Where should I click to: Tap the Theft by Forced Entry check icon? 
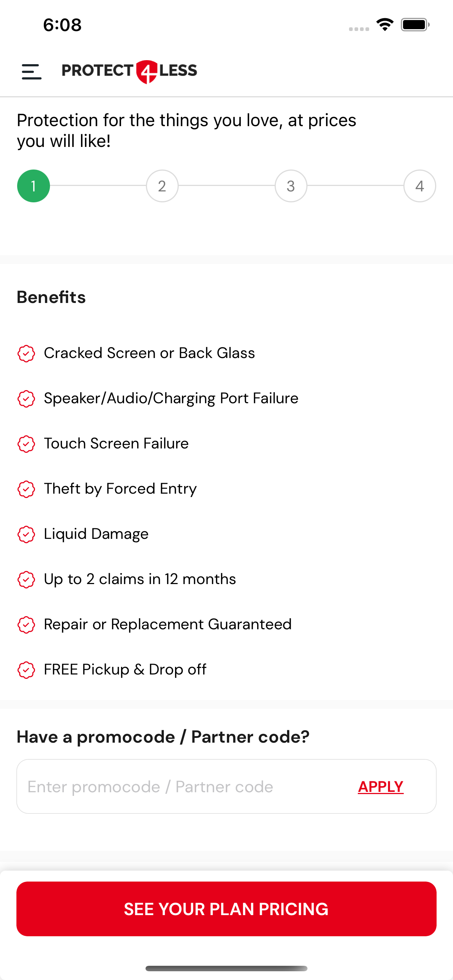click(x=26, y=489)
